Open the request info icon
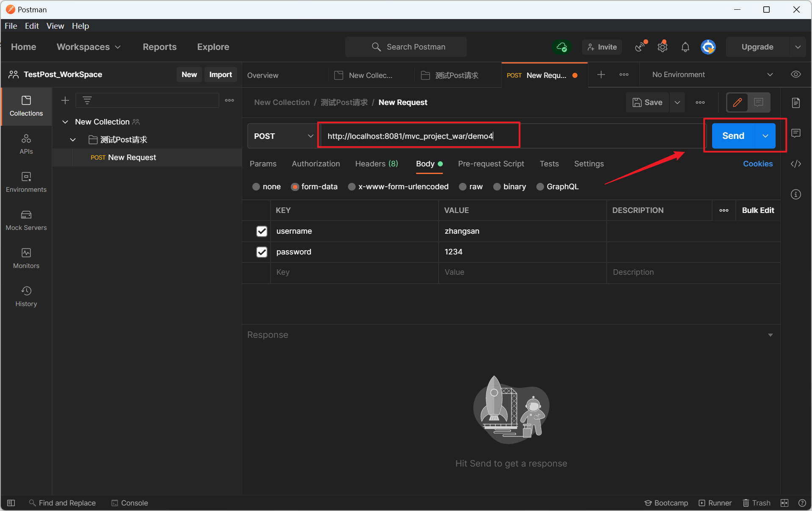The image size is (812, 511). click(796, 194)
